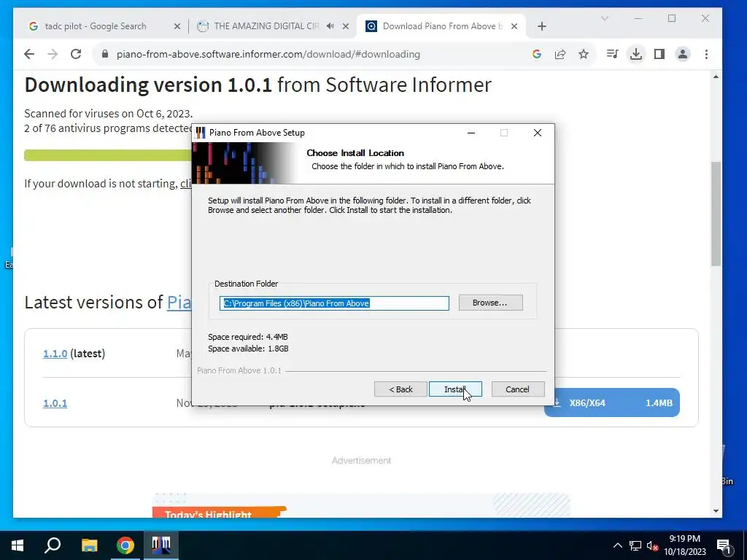Go back using Chrome's back arrow
The height and width of the screenshot is (560, 747).
tap(29, 54)
